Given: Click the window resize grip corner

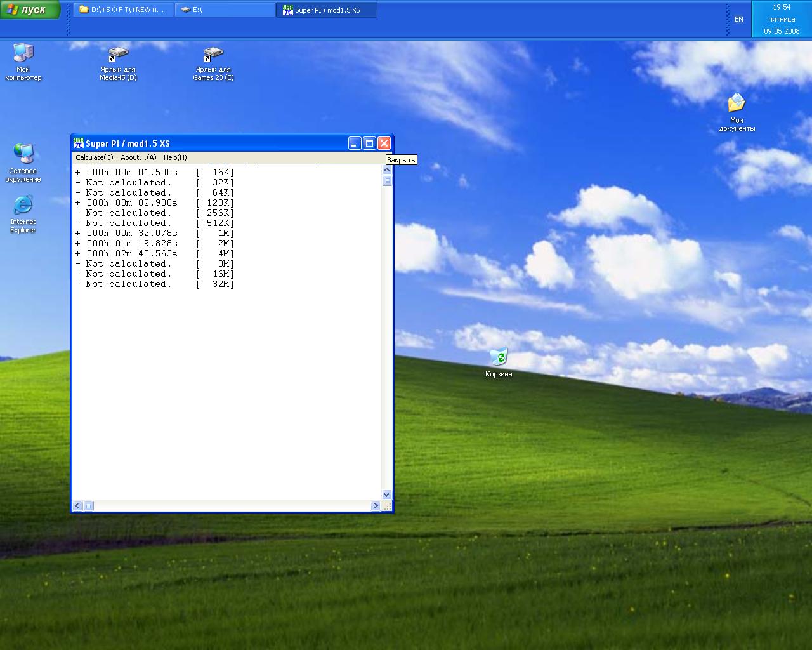Looking at the screenshot, I should [387, 506].
